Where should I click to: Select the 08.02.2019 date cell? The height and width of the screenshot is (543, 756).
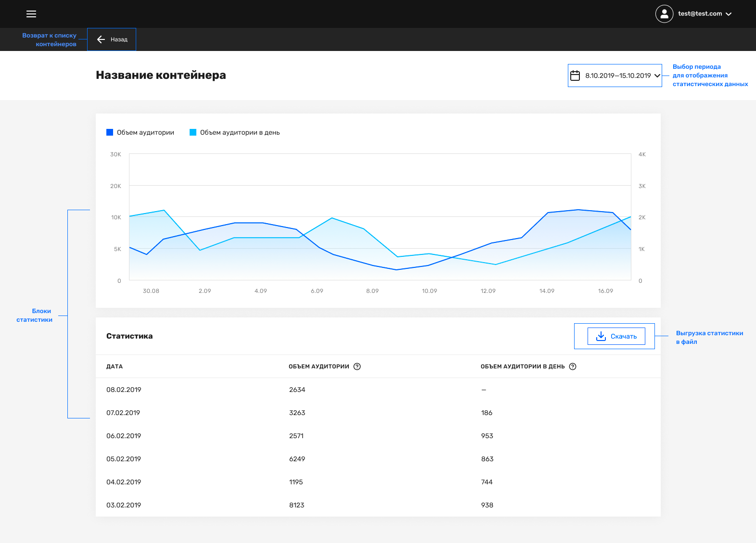pos(124,390)
